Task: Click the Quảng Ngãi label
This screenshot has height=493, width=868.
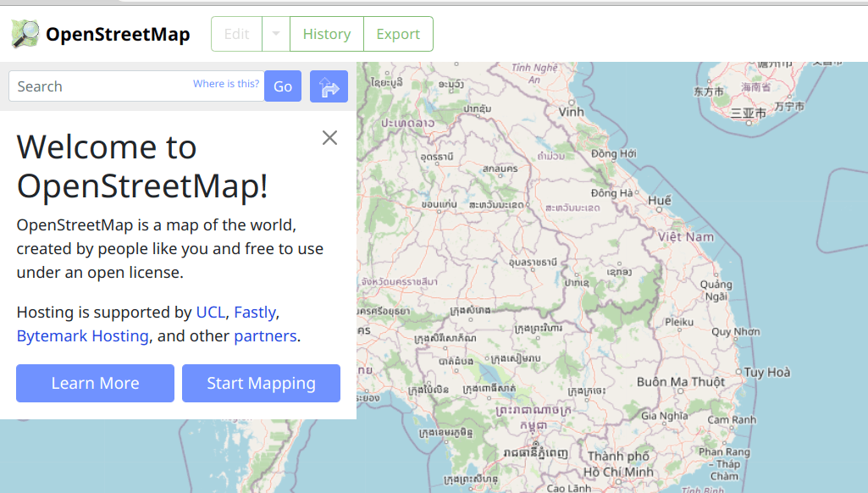Action: pos(716,291)
